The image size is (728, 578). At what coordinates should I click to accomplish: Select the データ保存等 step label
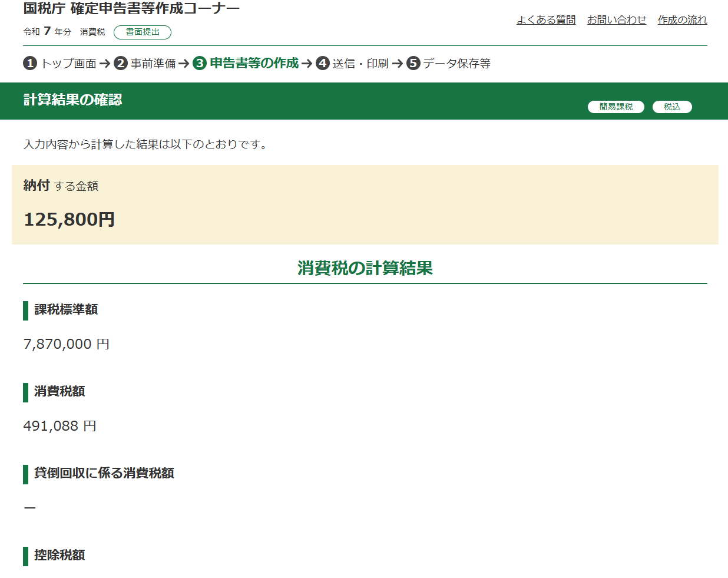(456, 63)
